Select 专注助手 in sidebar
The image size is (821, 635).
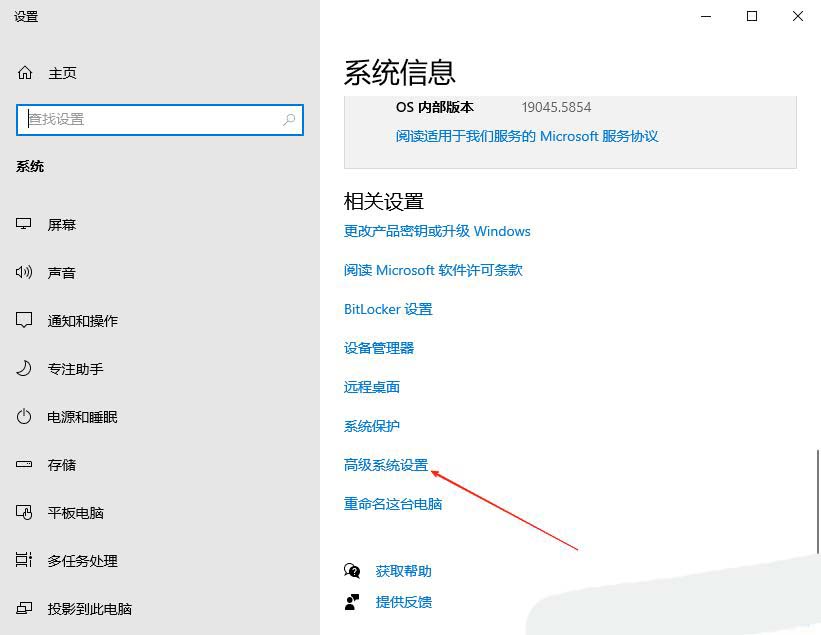click(75, 369)
